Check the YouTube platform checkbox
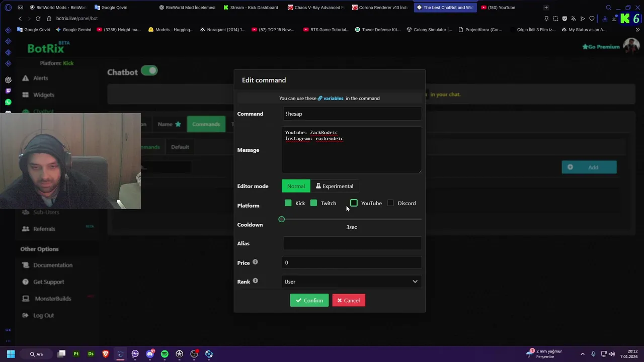 pyautogui.click(x=354, y=203)
